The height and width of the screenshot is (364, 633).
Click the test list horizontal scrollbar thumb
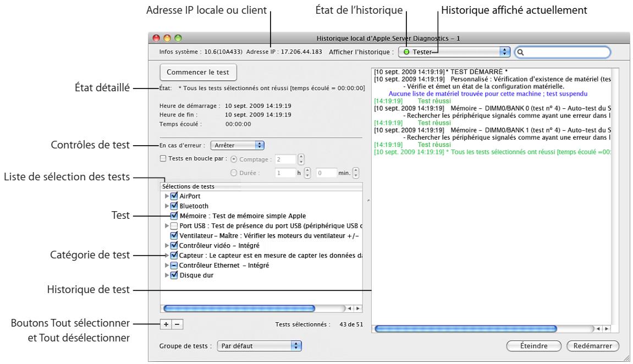point(239,308)
